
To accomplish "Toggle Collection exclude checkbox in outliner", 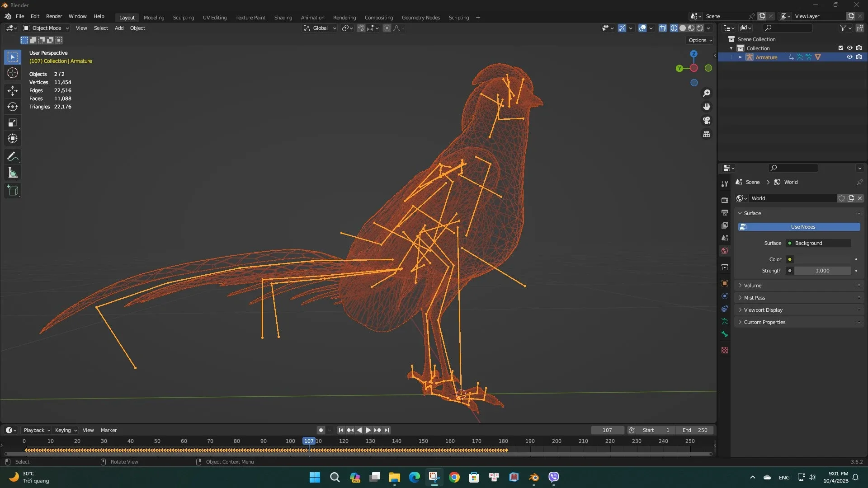I will [840, 48].
